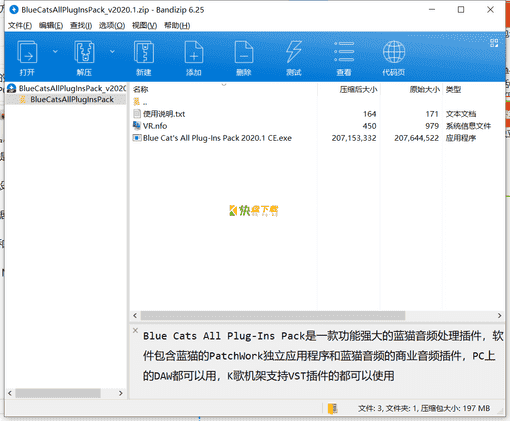Open the Find (查找) menu
This screenshot has height=421, width=510.
[81, 25]
